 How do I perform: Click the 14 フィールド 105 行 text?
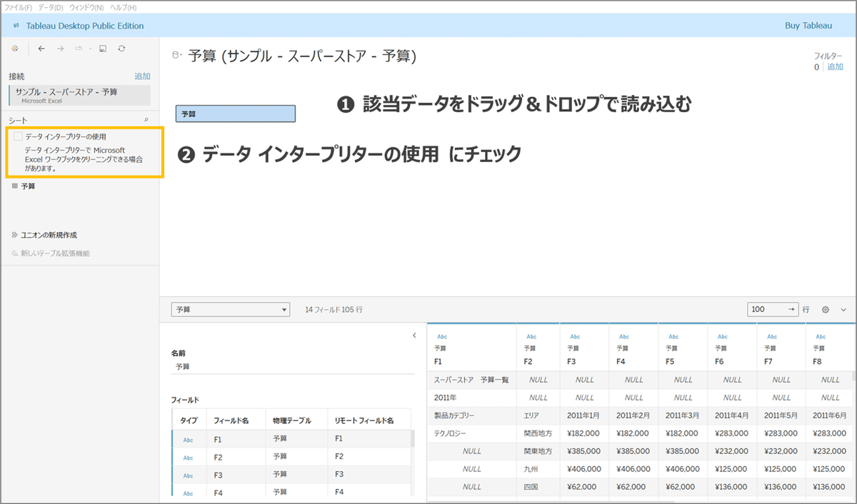point(334,310)
